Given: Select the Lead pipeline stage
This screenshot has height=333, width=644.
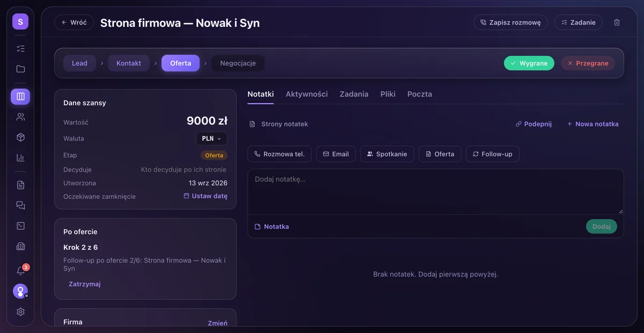Looking at the screenshot, I should point(79,63).
